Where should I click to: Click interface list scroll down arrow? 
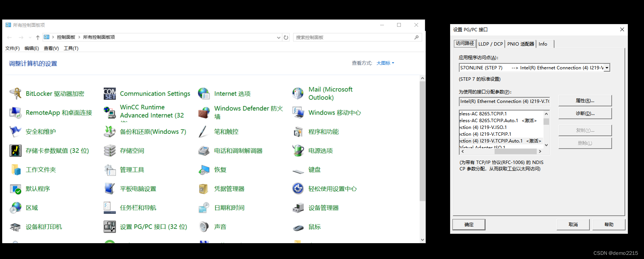click(546, 145)
